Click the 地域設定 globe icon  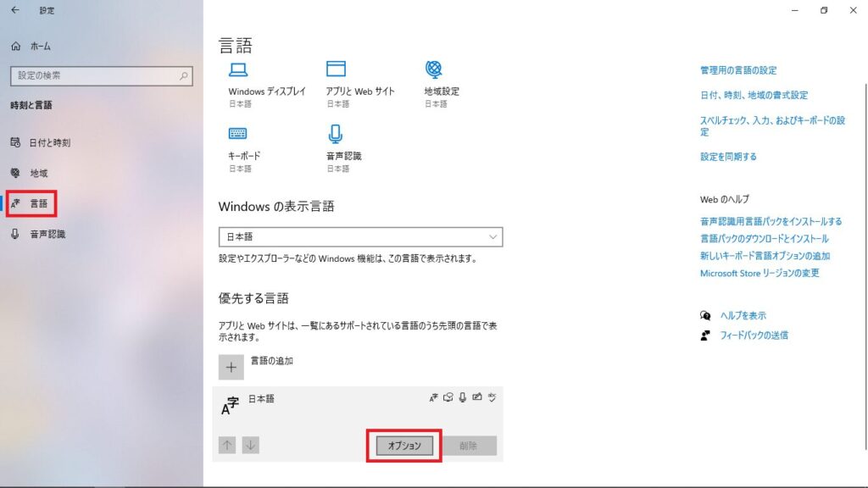pyautogui.click(x=434, y=69)
